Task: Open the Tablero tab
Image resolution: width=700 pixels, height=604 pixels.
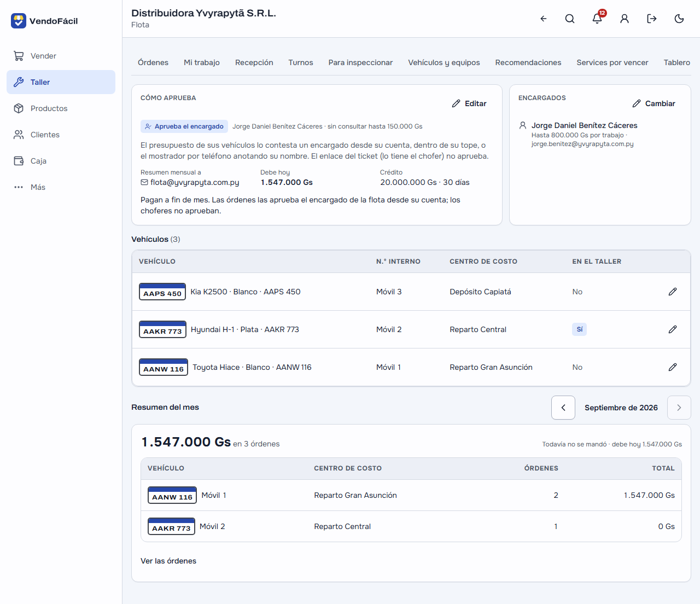Action: pyautogui.click(x=677, y=62)
